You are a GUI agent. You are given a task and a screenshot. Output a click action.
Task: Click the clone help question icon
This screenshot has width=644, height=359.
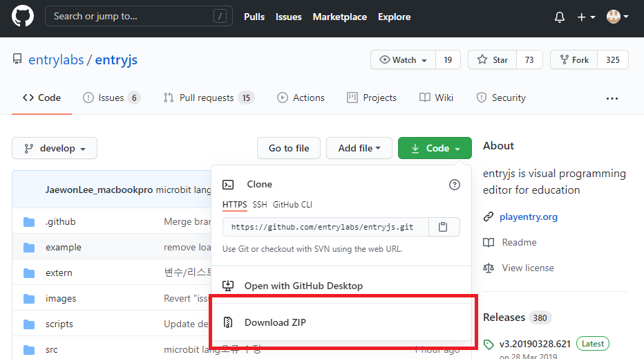click(454, 185)
